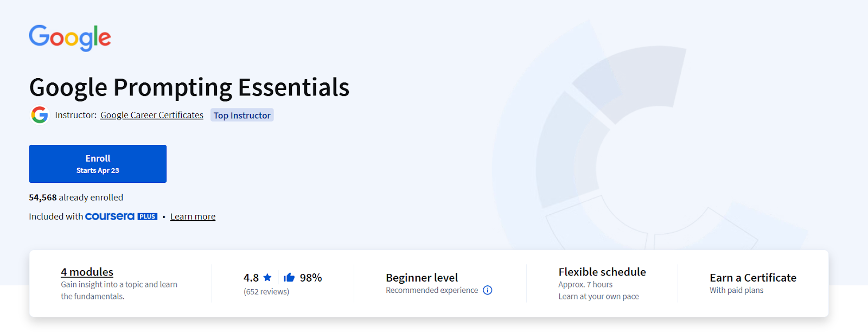This screenshot has height=332, width=868.
Task: Click the round Google G instructor avatar
Action: (x=40, y=115)
